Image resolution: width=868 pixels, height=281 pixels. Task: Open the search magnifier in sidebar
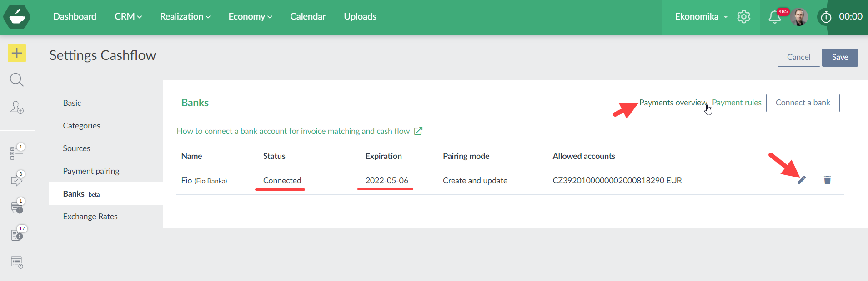17,80
